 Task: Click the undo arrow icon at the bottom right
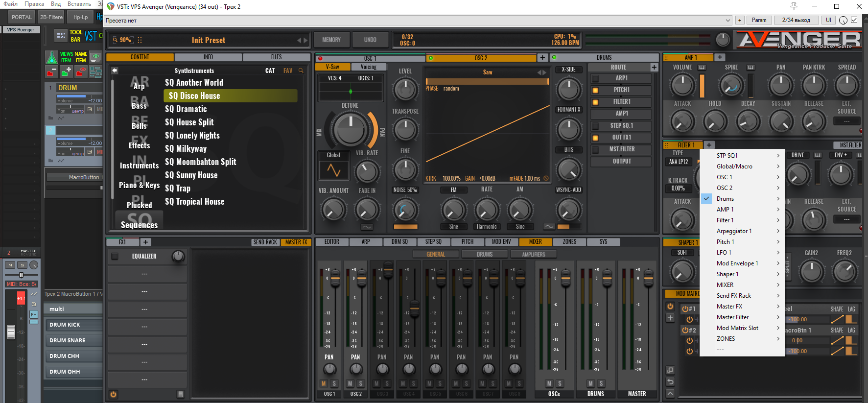coord(670,382)
